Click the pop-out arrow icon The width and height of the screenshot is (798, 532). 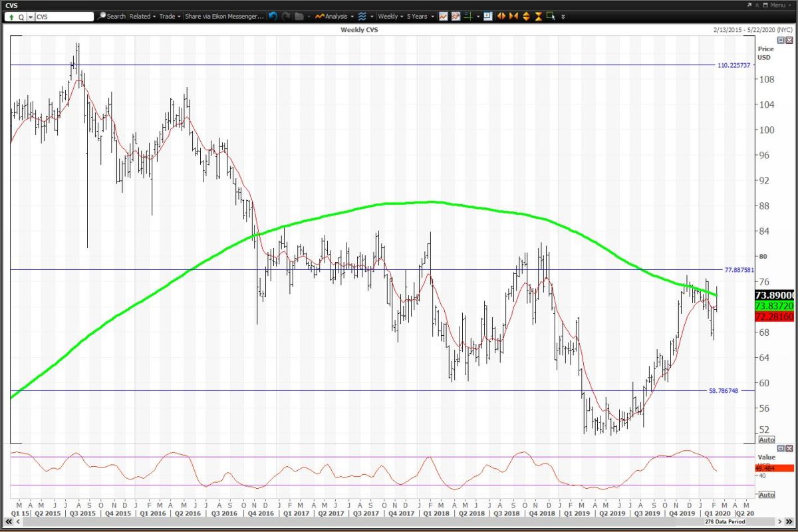click(x=749, y=5)
